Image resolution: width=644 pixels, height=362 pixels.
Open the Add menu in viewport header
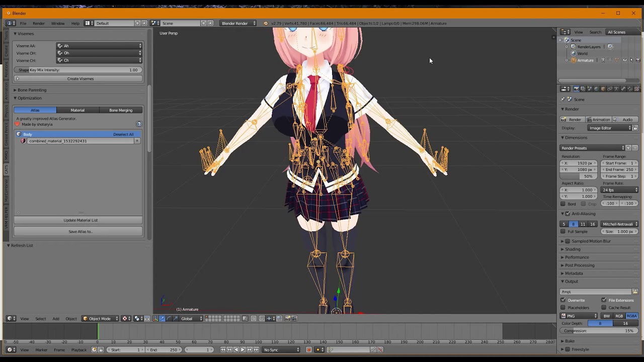[56, 318]
